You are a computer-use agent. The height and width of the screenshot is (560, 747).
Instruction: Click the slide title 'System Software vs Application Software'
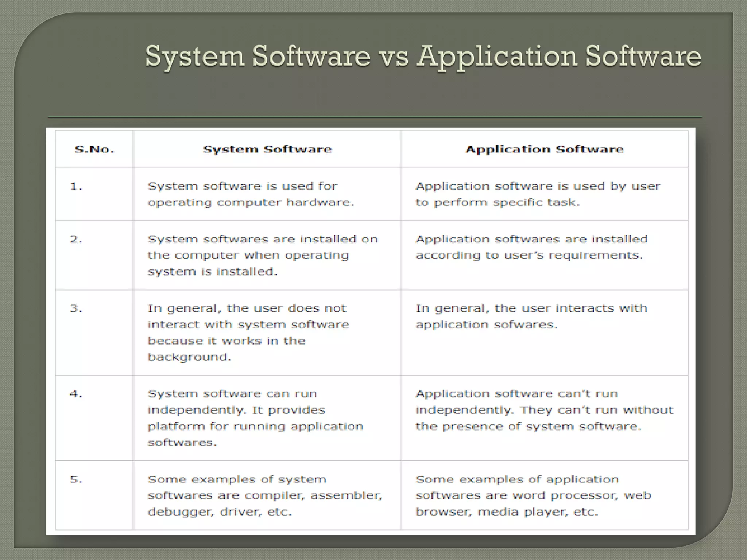(x=423, y=57)
